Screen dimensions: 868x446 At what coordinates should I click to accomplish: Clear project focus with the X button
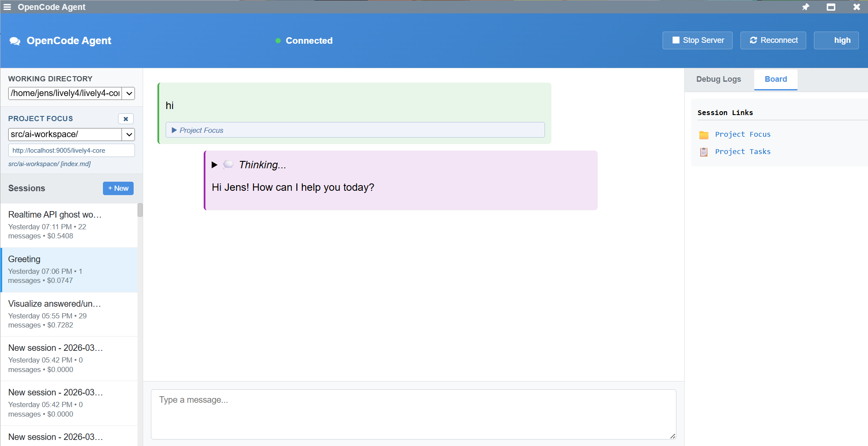[125, 119]
